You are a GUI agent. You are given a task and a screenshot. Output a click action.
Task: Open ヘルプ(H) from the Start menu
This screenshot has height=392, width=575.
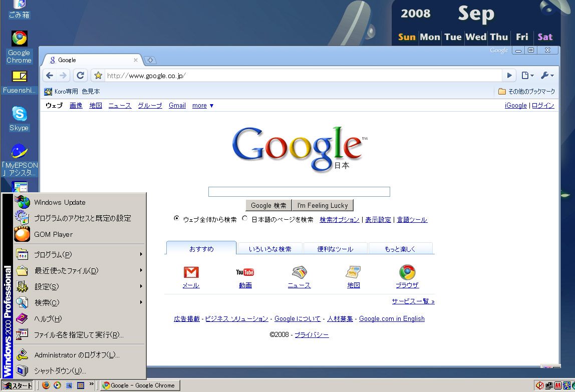pyautogui.click(x=80, y=319)
